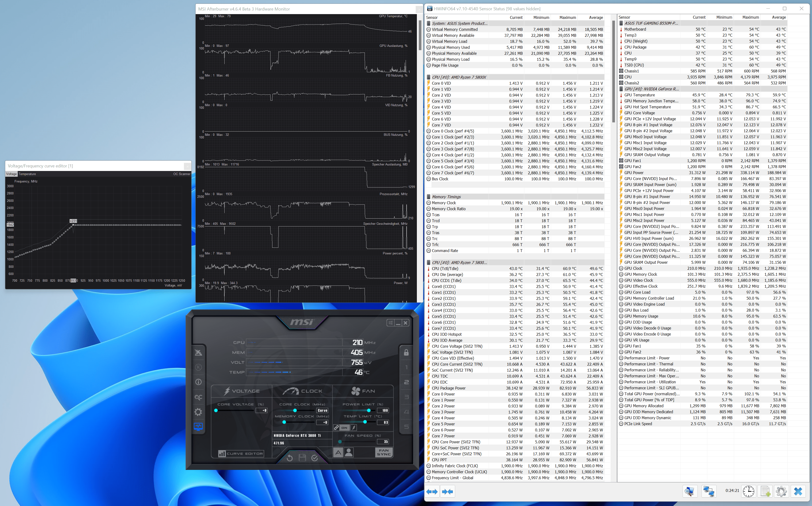Toggle the ON switch under Temp Limit
The height and width of the screenshot is (506, 812).
click(344, 428)
